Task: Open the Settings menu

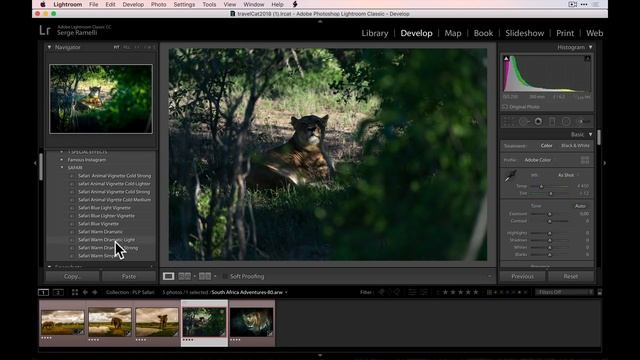Action: coord(184,4)
